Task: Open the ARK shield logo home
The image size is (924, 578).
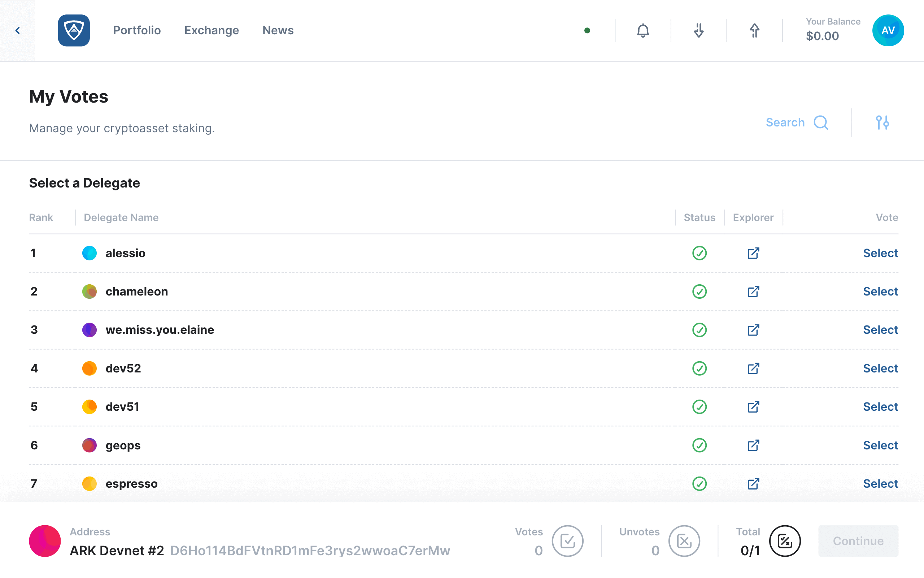Action: [x=74, y=31]
